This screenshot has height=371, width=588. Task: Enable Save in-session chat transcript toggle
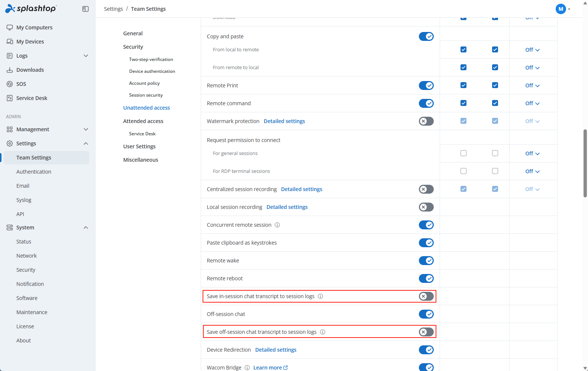pyautogui.click(x=426, y=296)
